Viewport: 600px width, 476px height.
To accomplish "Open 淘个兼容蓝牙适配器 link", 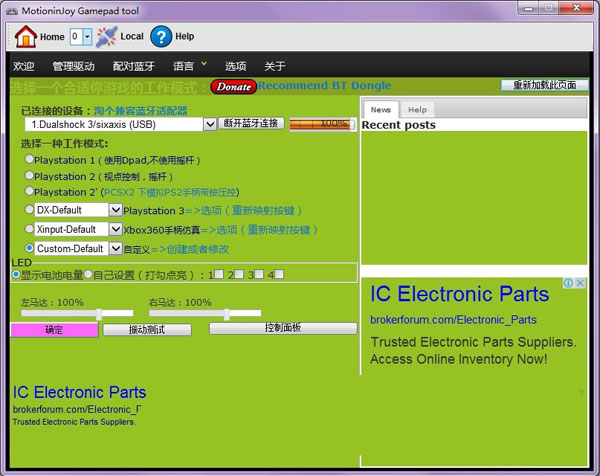I will (x=140, y=111).
